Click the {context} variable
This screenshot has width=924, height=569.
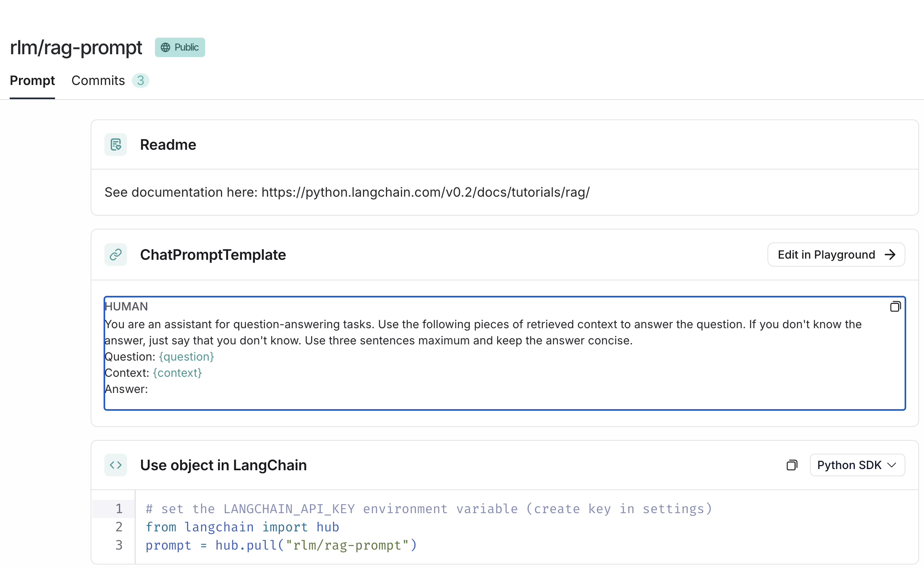[177, 373]
